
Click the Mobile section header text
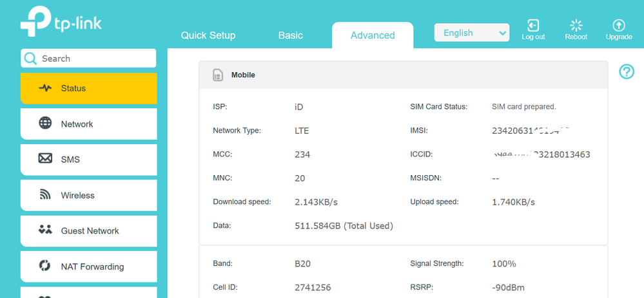(x=243, y=75)
